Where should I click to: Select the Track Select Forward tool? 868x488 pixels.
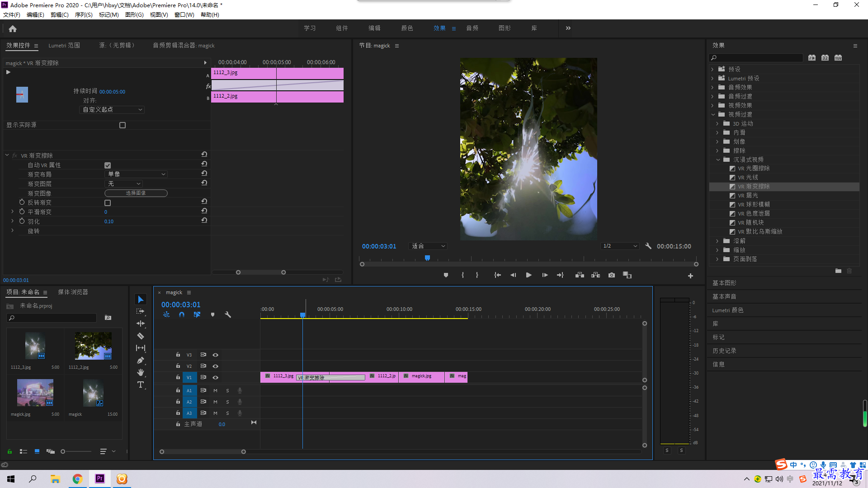[141, 311]
